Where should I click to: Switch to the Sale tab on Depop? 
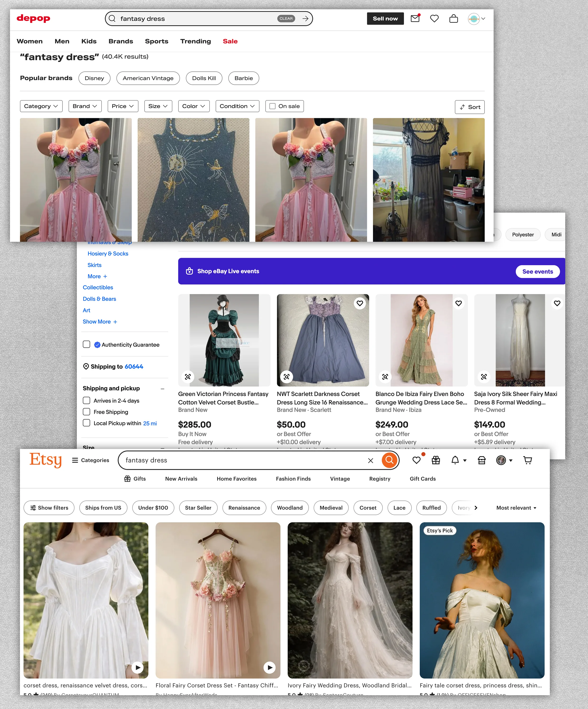coord(230,41)
